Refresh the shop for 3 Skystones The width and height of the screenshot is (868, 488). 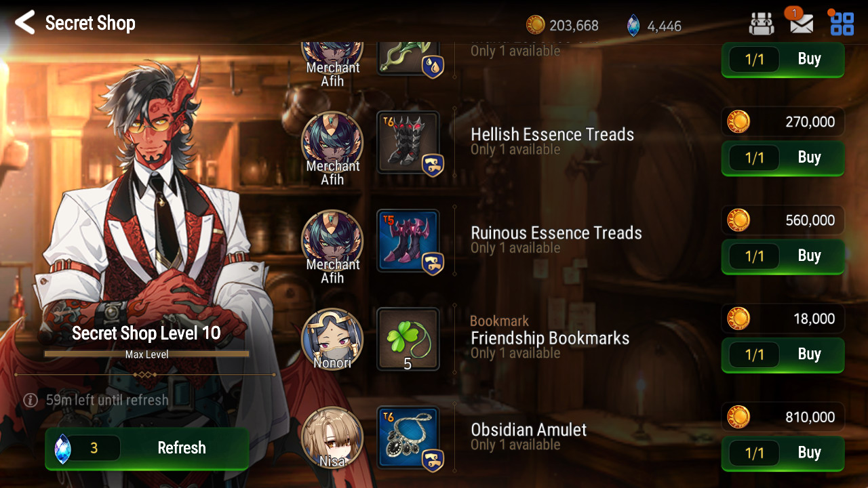tap(146, 448)
